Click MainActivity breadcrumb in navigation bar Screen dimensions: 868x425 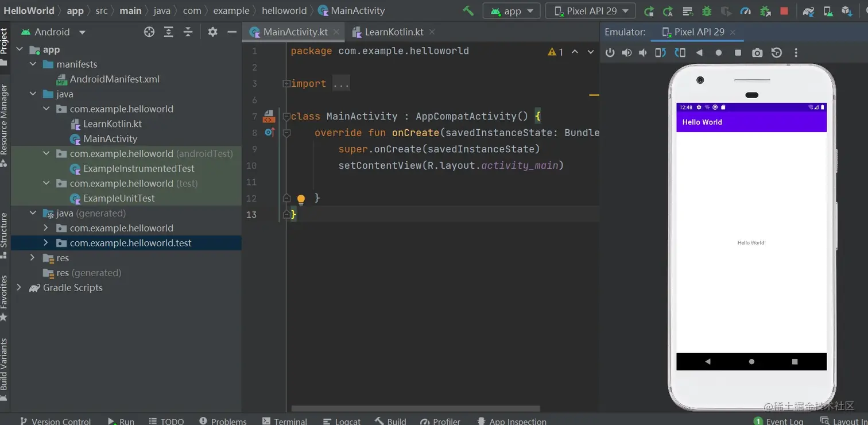click(x=351, y=10)
